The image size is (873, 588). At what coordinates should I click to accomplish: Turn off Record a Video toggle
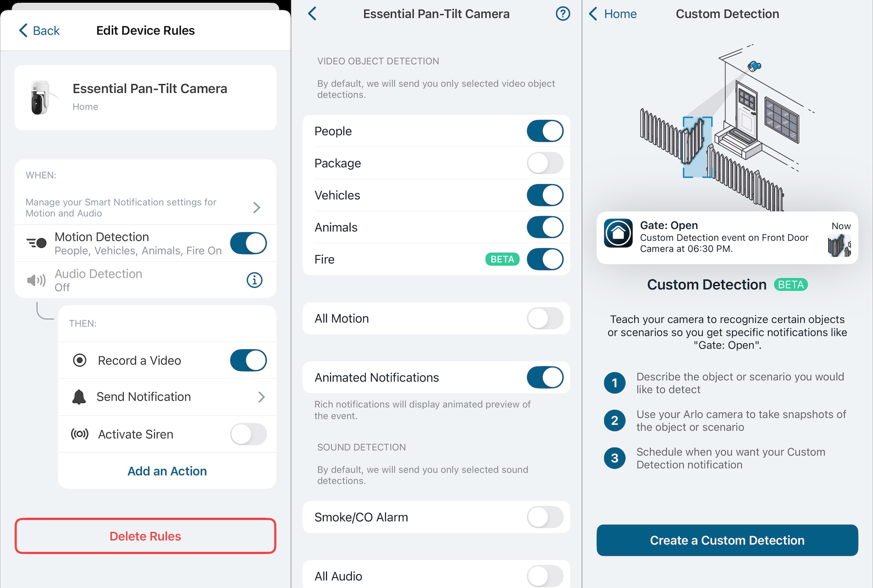click(248, 361)
